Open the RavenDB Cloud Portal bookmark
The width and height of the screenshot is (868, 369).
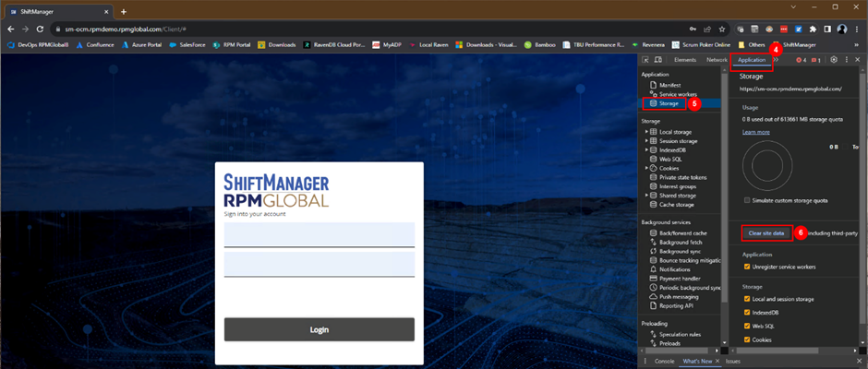[333, 45]
